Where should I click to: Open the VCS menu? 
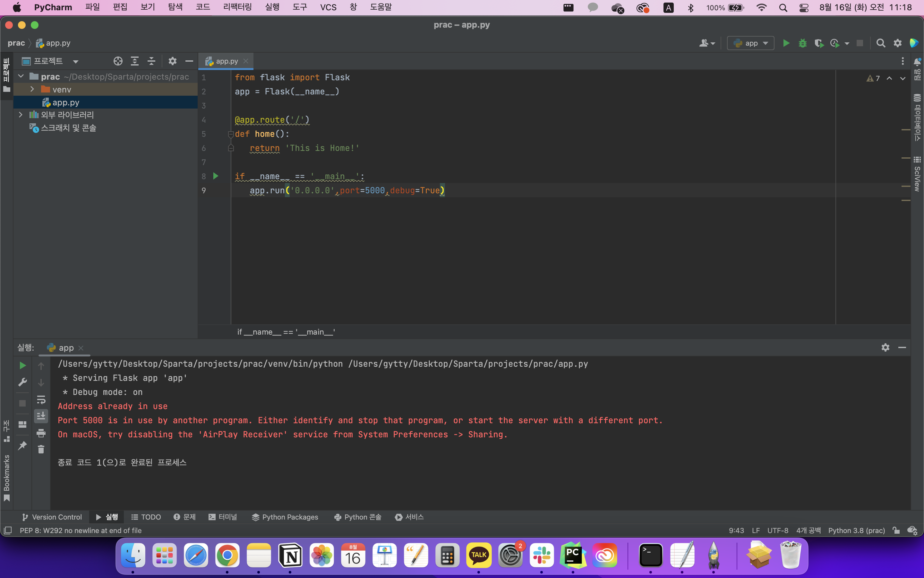[328, 7]
